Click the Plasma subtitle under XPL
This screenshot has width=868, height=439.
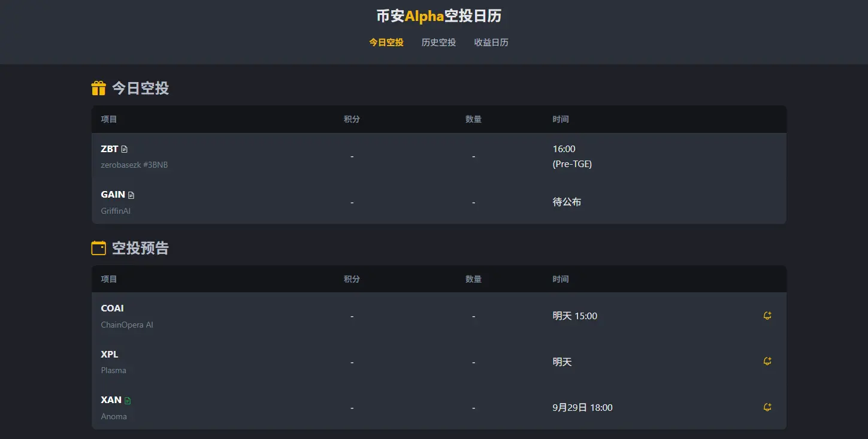pos(113,370)
